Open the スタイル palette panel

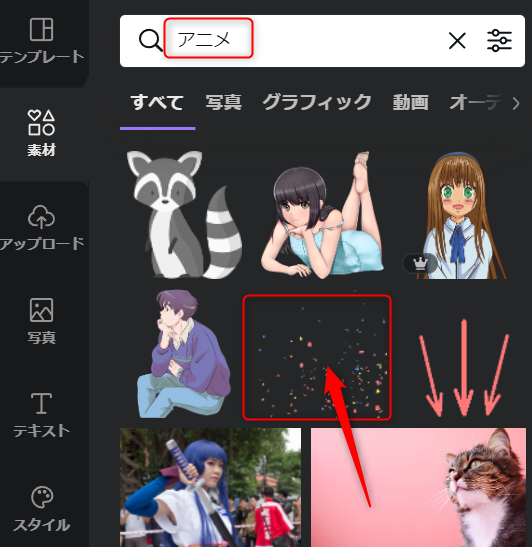click(41, 509)
